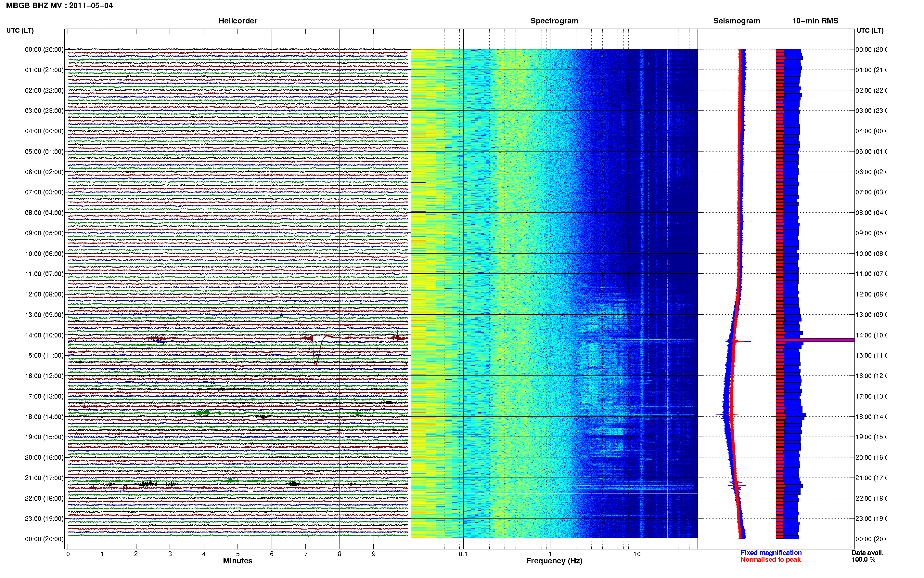Click left time label '16:00 (12:00)'
This screenshot has width=924, height=578.
coord(44,376)
